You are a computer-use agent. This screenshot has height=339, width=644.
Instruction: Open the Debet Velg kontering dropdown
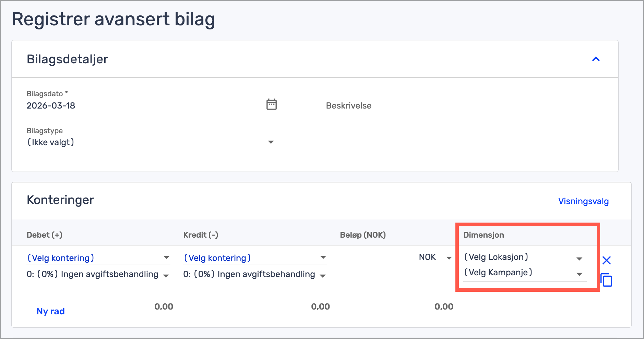pos(98,258)
